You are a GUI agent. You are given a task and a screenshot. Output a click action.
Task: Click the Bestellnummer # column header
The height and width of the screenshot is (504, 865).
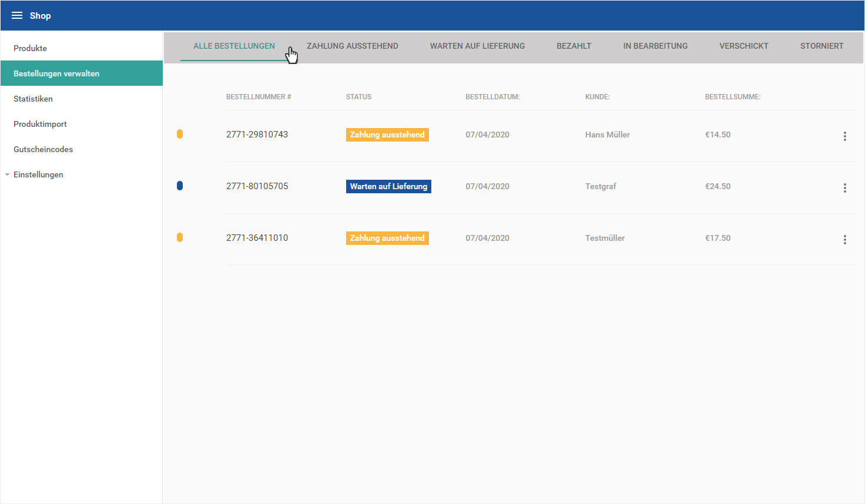pos(259,97)
